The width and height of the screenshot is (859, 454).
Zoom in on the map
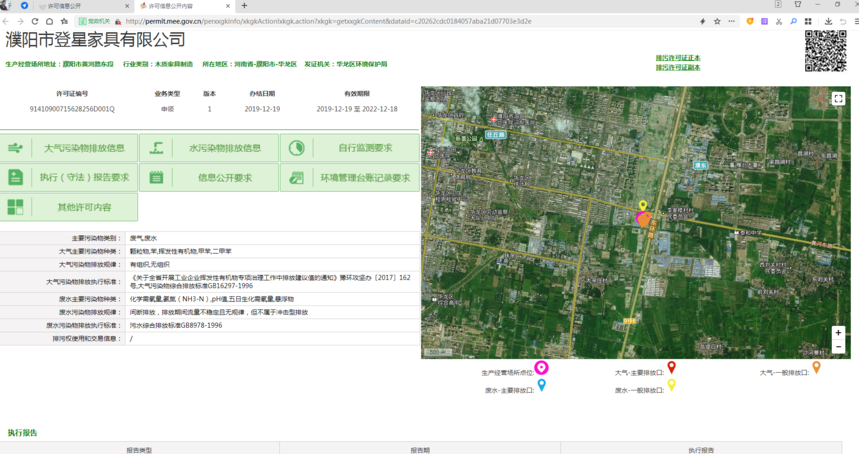(x=838, y=332)
